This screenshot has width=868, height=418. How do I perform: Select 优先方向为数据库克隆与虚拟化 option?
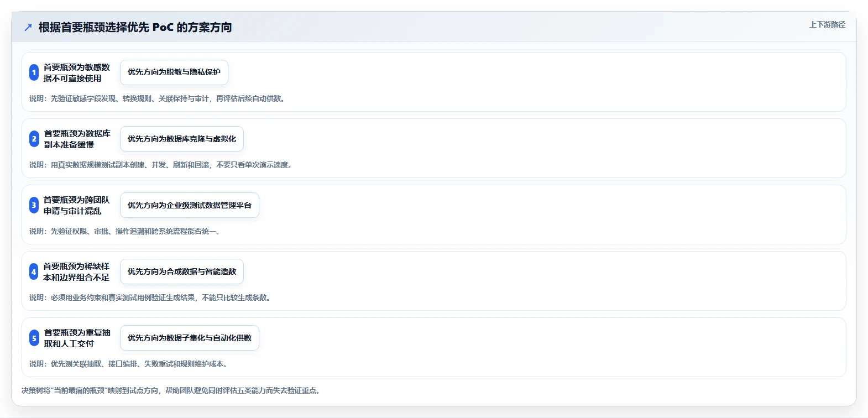(x=182, y=139)
